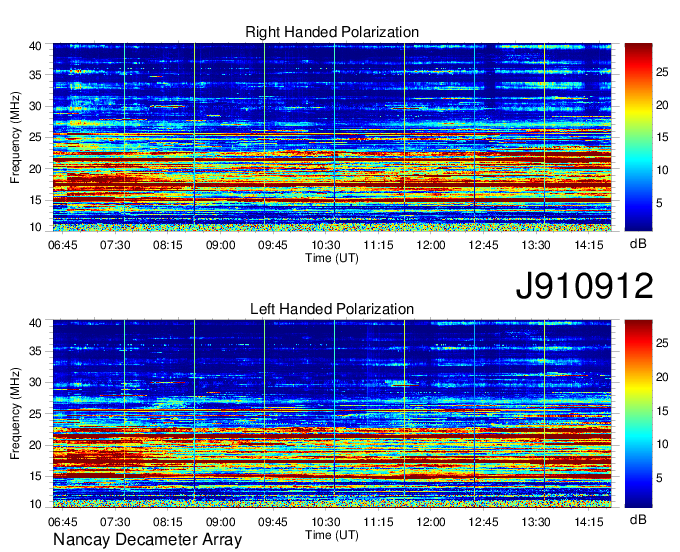Click the 09:00 time tick on the upper plot

coord(220,245)
